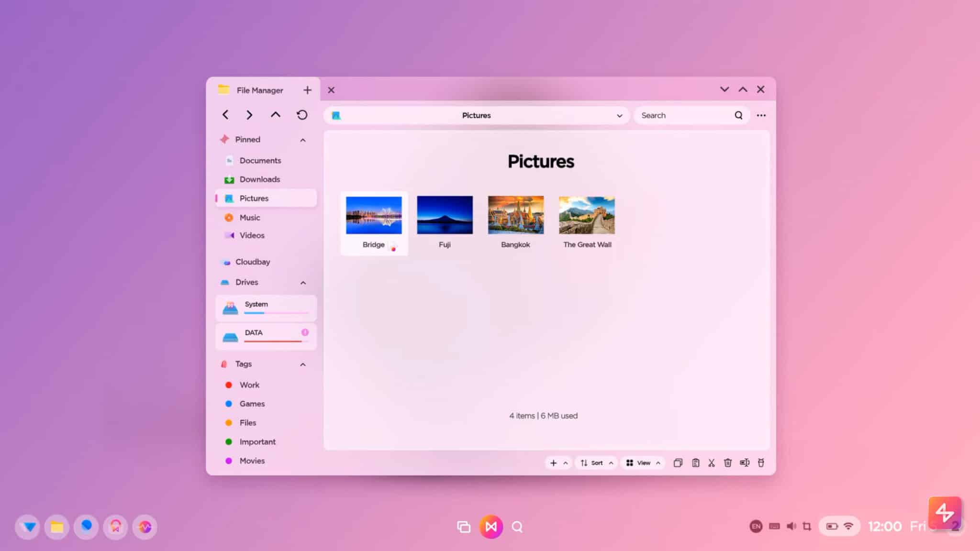Refresh the folder with the reload icon
980x551 pixels.
pyautogui.click(x=301, y=115)
